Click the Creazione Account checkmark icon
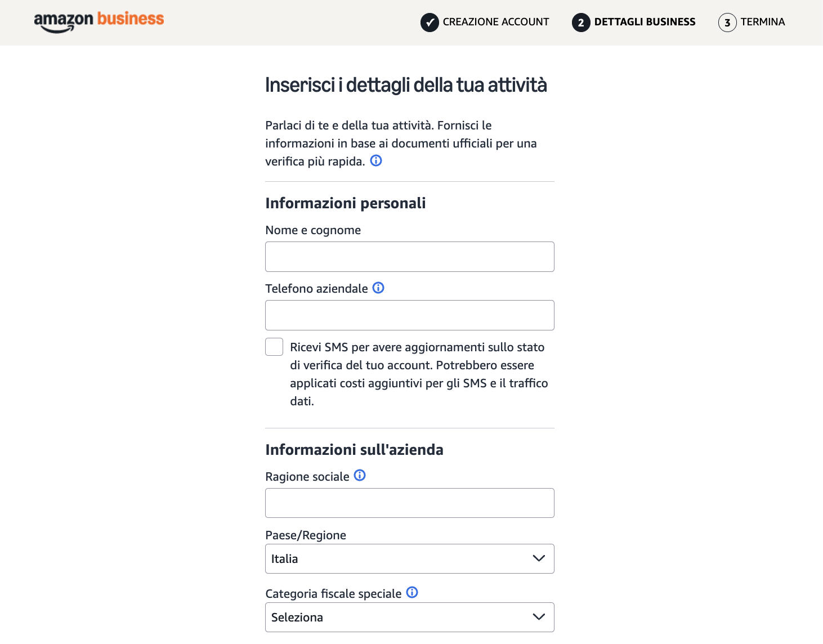Image resolution: width=823 pixels, height=644 pixels. tap(430, 23)
